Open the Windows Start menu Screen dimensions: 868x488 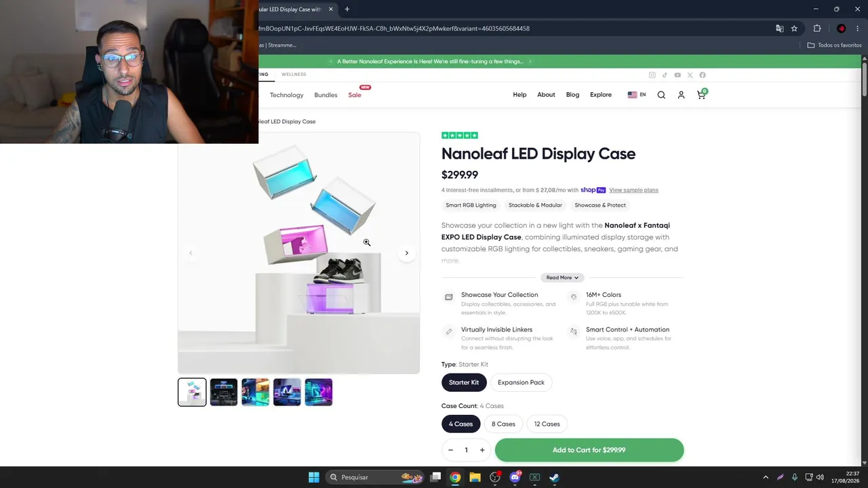coord(314,477)
